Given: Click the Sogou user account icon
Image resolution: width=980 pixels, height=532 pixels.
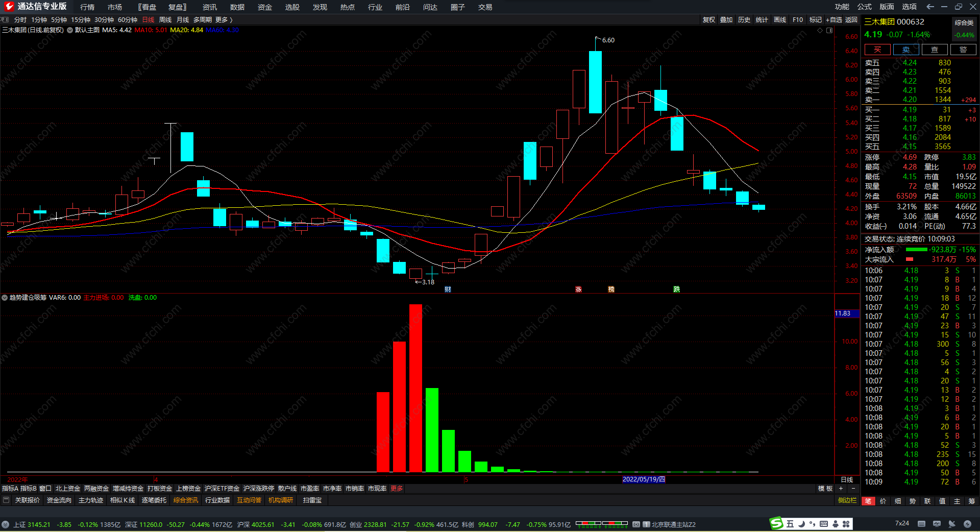Looking at the screenshot, I should (x=836, y=524).
